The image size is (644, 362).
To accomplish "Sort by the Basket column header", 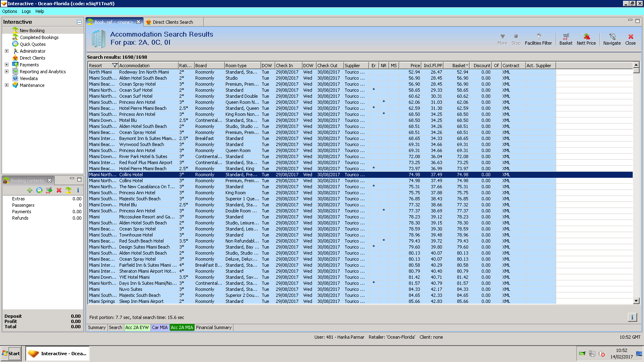I will pyautogui.click(x=458, y=66).
